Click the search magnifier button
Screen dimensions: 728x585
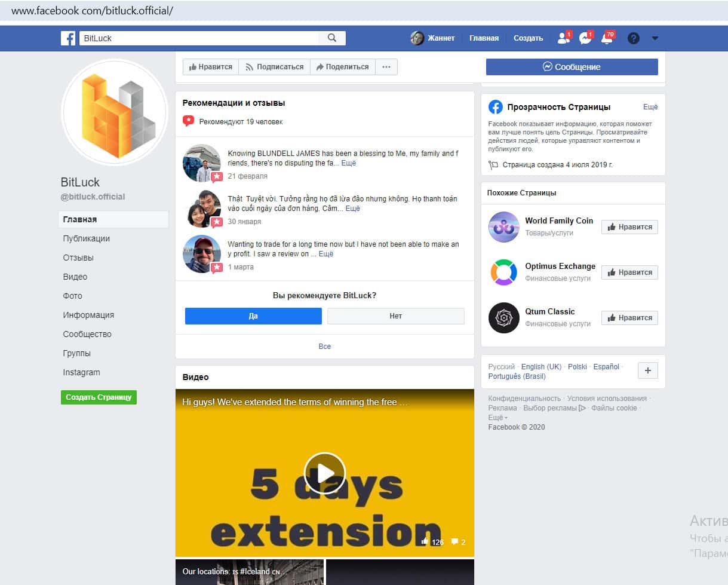pos(332,38)
